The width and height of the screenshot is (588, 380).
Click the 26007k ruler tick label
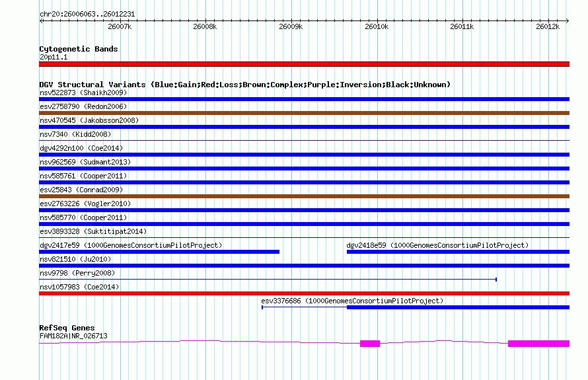(x=120, y=26)
